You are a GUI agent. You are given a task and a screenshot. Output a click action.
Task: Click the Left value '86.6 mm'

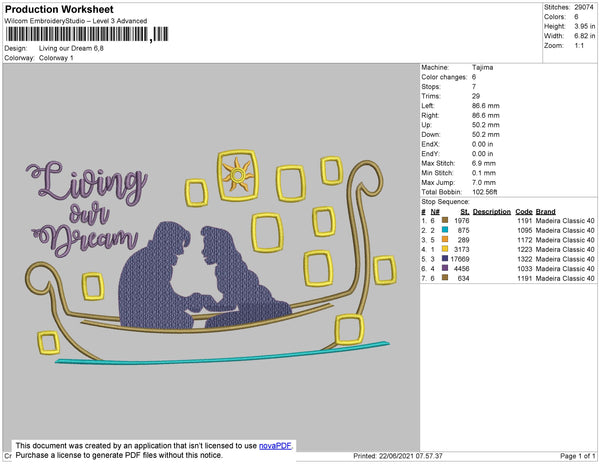(x=486, y=106)
